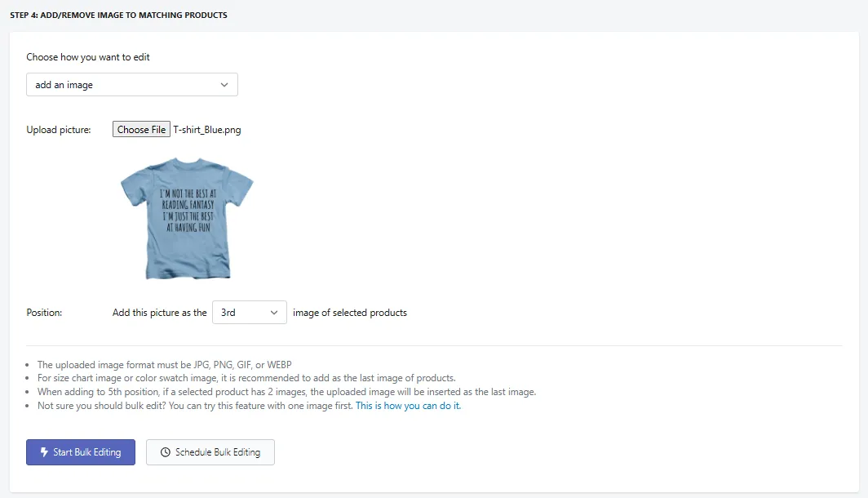Click the T-shirt_Blue.png file name
Viewport: 868px width, 498px height.
tap(207, 130)
